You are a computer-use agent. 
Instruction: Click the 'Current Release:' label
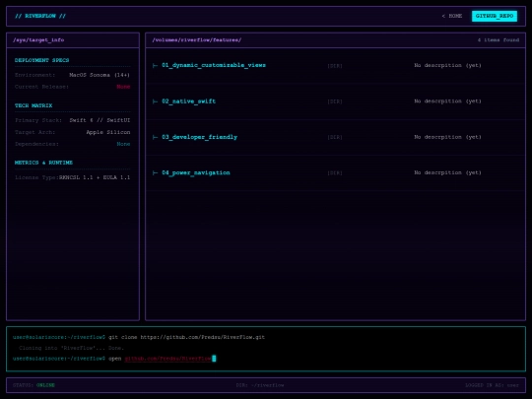point(41,87)
